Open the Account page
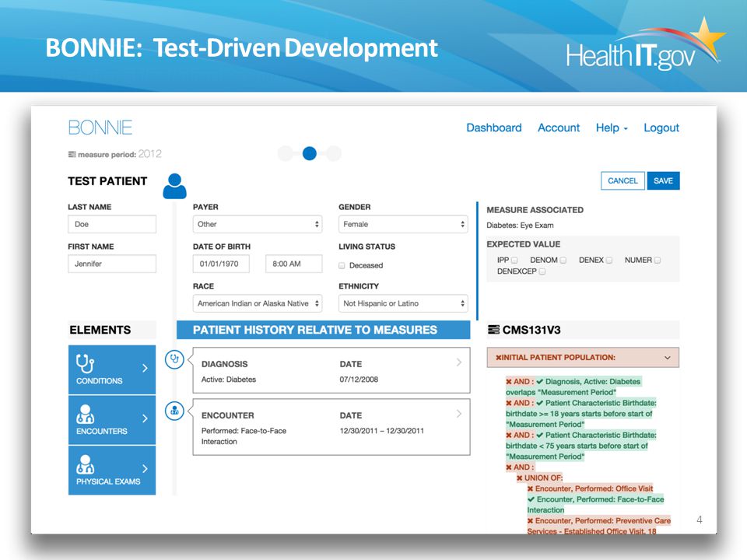 tap(559, 128)
